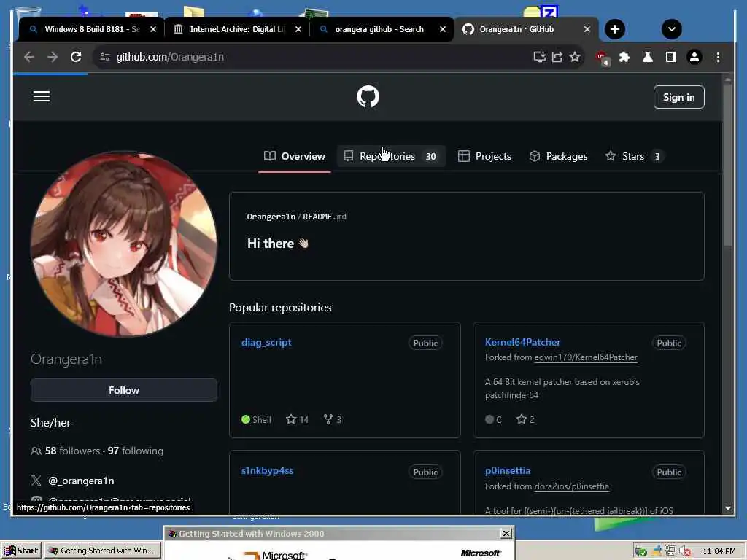This screenshot has height=560, width=747.
Task: Close the Orangera1n GitHub tab
Action: pos(587,29)
